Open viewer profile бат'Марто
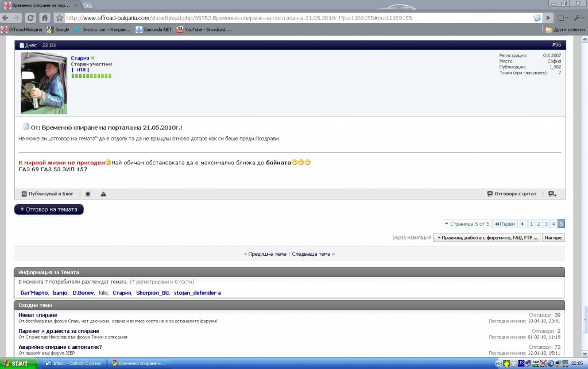The image size is (588, 369). coord(34,293)
